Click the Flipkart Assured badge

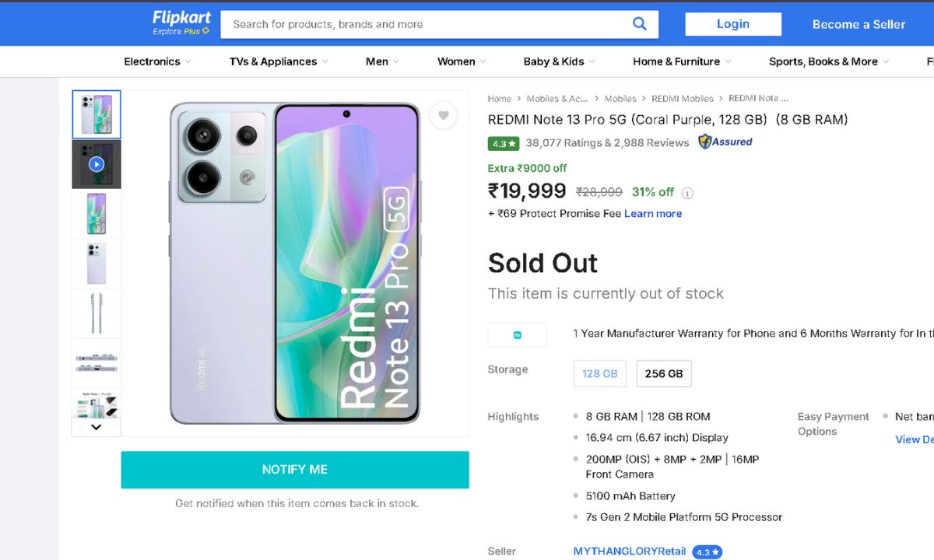(725, 142)
